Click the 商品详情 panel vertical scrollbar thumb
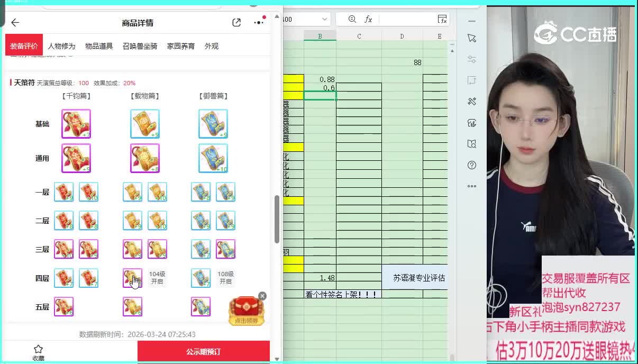 pos(276,220)
